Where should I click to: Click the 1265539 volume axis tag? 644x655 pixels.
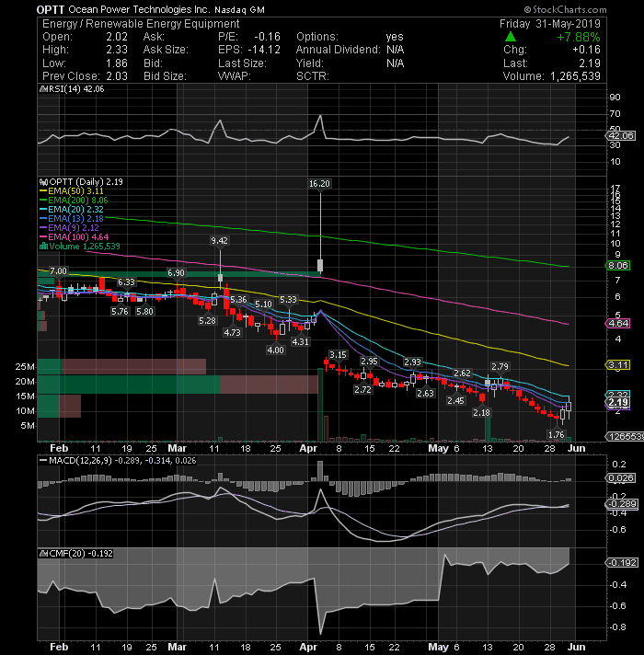(625, 437)
